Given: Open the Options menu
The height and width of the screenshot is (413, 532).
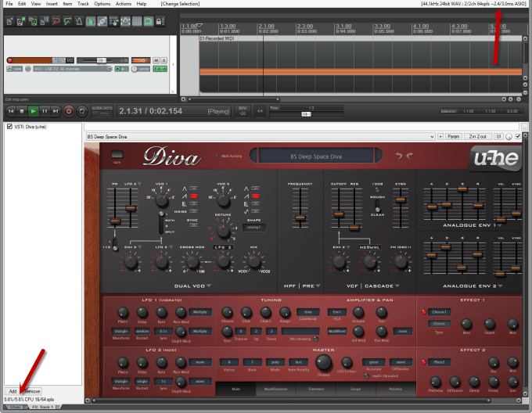Looking at the screenshot, I should click(x=102, y=4).
